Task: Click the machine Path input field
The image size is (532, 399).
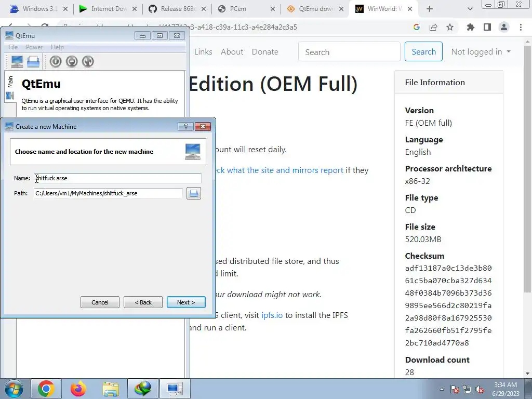Action: point(108,193)
